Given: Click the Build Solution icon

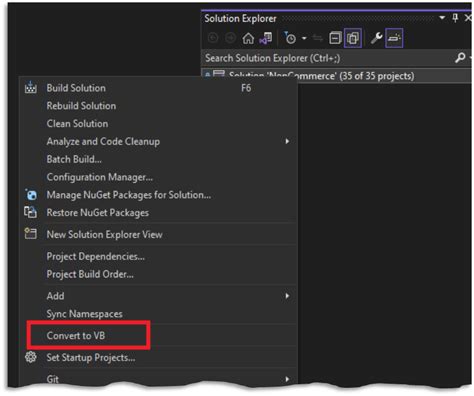Looking at the screenshot, I should click(x=31, y=88).
